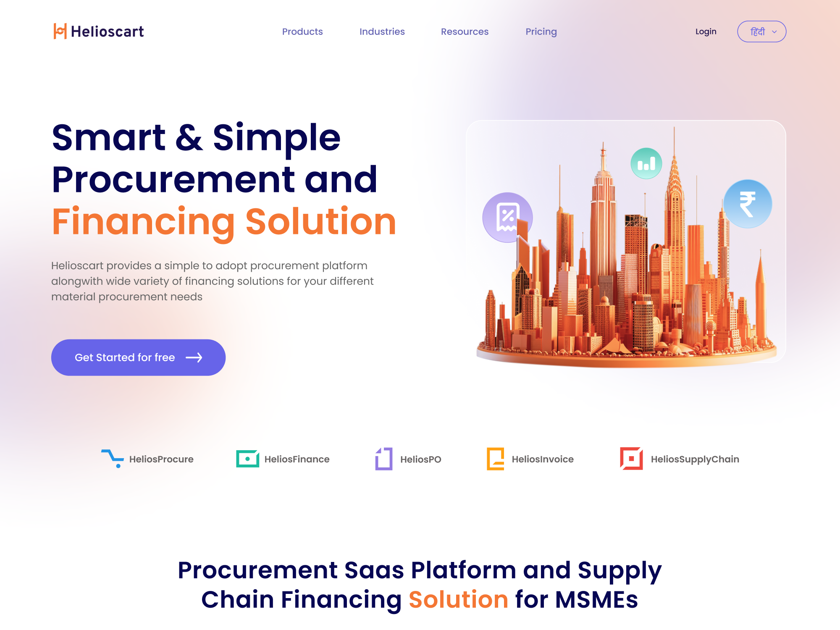
Task: Click the HeliosInvoice icon
Action: pyautogui.click(x=497, y=458)
